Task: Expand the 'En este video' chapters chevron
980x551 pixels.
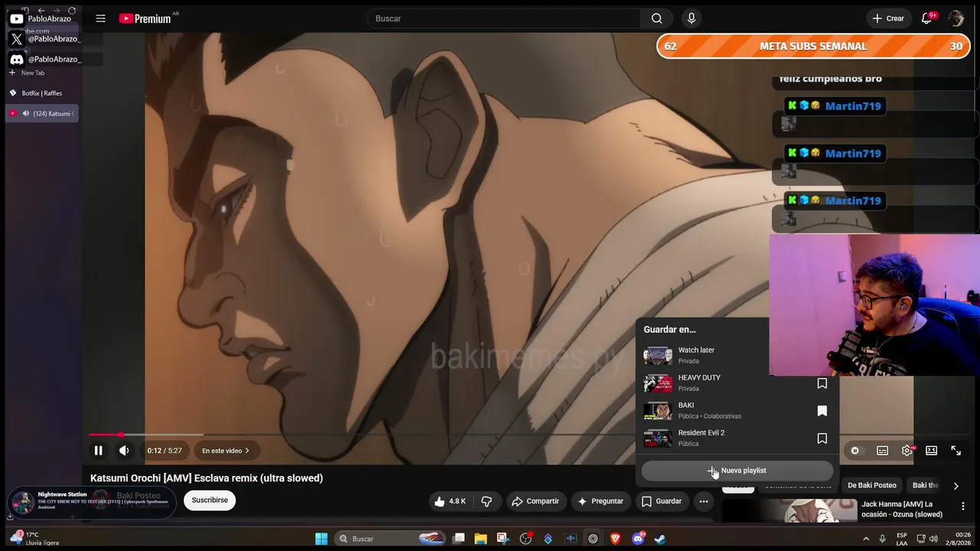Action: [x=247, y=451]
